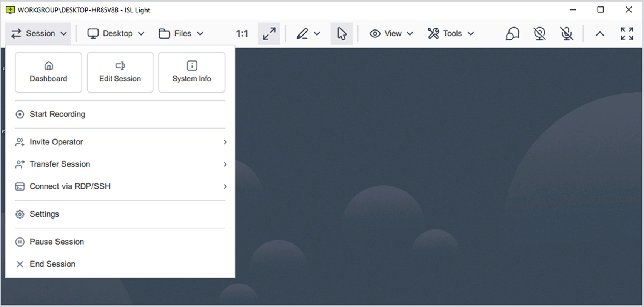Choose Start Recording from Session menu

57,114
